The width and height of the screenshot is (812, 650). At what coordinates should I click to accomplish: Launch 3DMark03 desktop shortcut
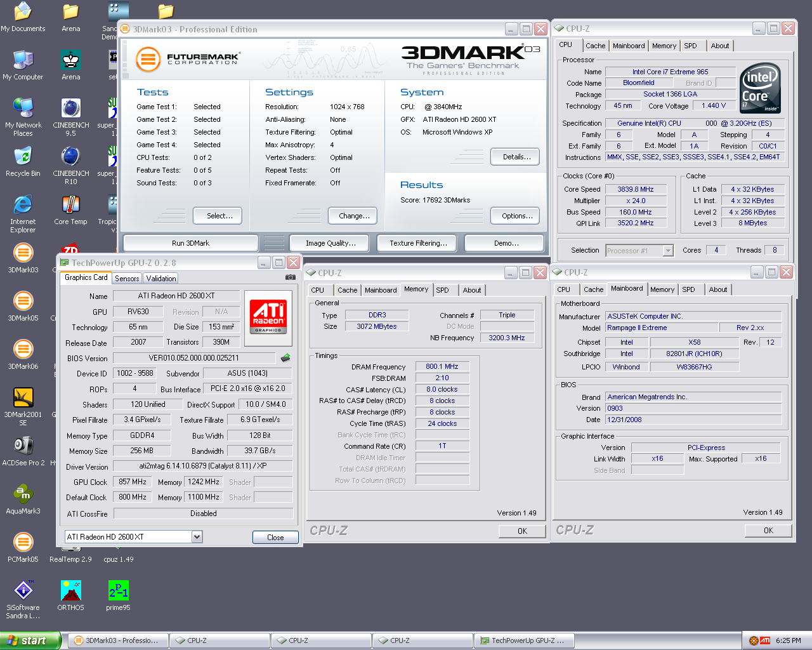coord(23,258)
